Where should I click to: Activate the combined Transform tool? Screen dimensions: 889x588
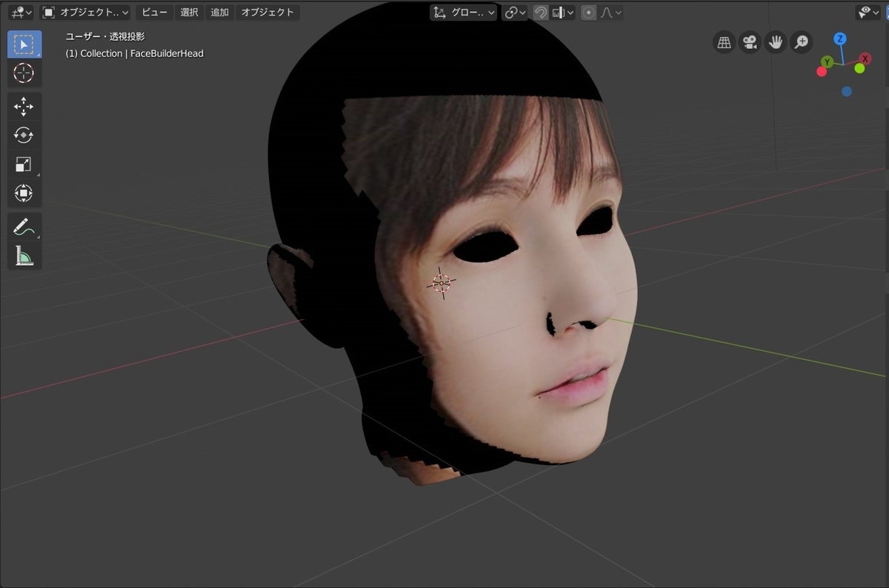(x=24, y=194)
